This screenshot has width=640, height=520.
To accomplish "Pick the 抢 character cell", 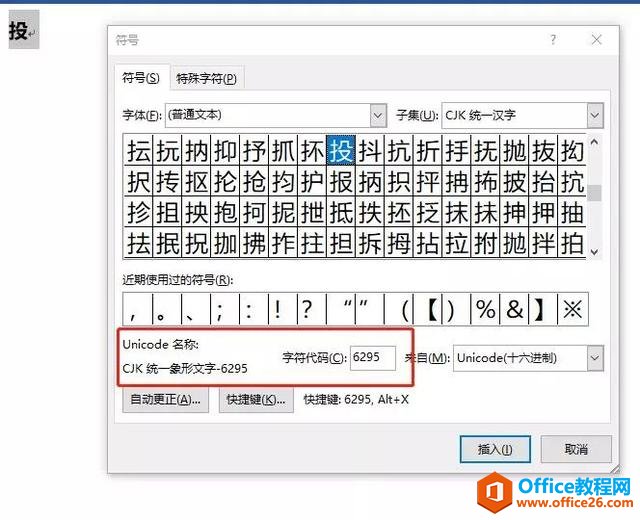I will pyautogui.click(x=254, y=182).
